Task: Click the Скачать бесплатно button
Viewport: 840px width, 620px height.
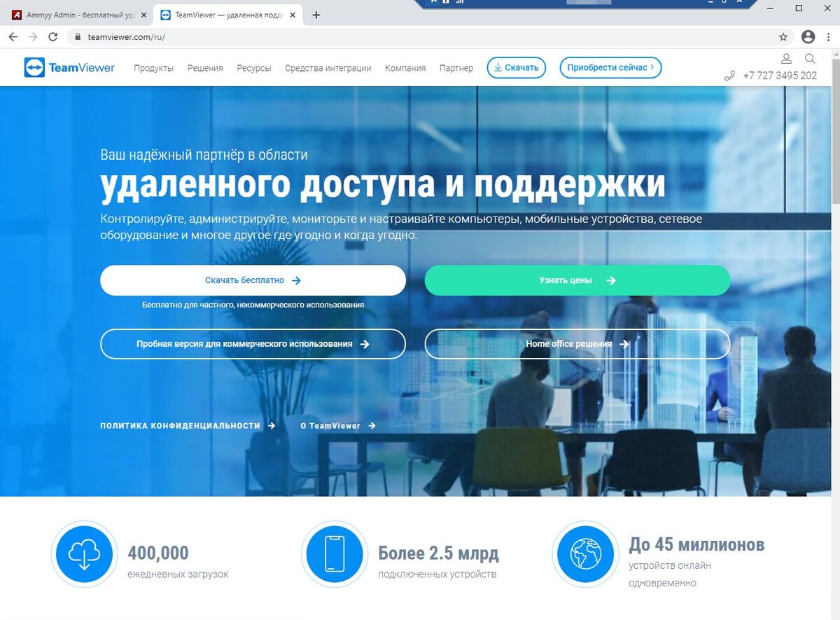Action: click(x=253, y=280)
